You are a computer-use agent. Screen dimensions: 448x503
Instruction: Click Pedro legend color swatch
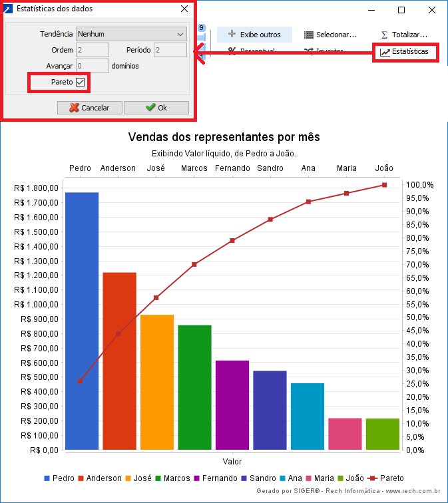pyautogui.click(x=47, y=478)
